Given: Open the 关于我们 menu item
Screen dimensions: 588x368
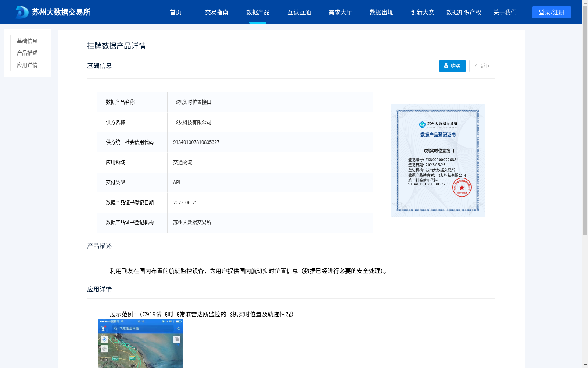Looking at the screenshot, I should (x=505, y=12).
